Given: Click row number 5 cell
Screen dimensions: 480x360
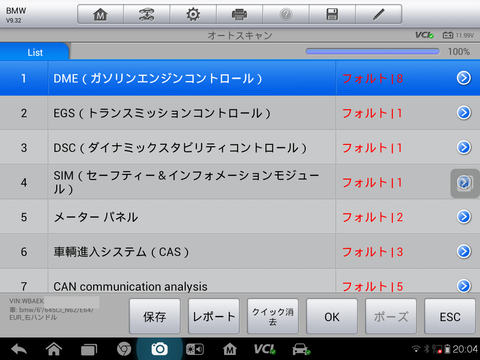Looking at the screenshot, I should coord(24,217).
